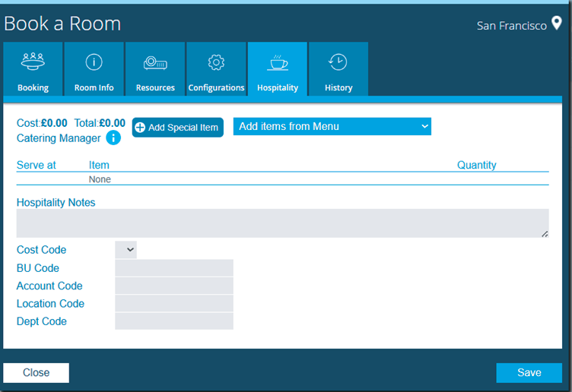Click the Dept Code input field
Image resolution: width=572 pixels, height=392 pixels.
(x=174, y=321)
